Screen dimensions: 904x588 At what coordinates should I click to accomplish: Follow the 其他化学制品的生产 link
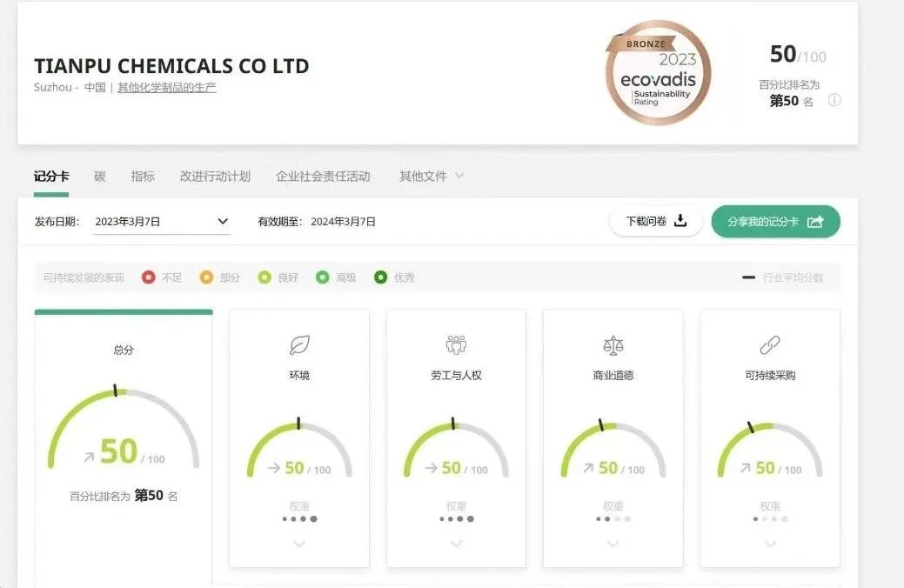[166, 88]
